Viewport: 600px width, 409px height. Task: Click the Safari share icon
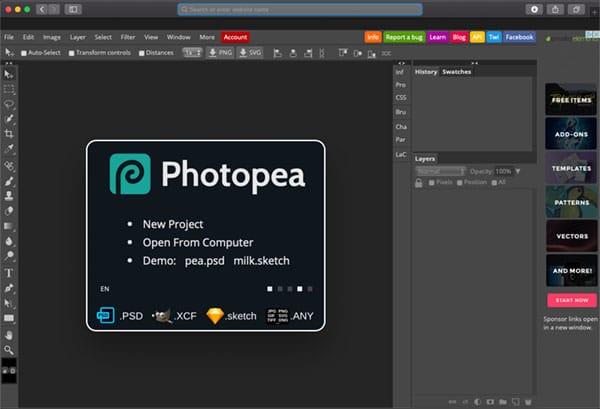tap(555, 9)
